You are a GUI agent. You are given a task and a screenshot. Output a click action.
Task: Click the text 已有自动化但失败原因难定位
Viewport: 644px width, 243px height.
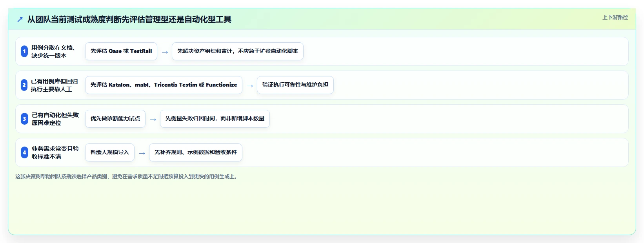[x=55, y=119]
